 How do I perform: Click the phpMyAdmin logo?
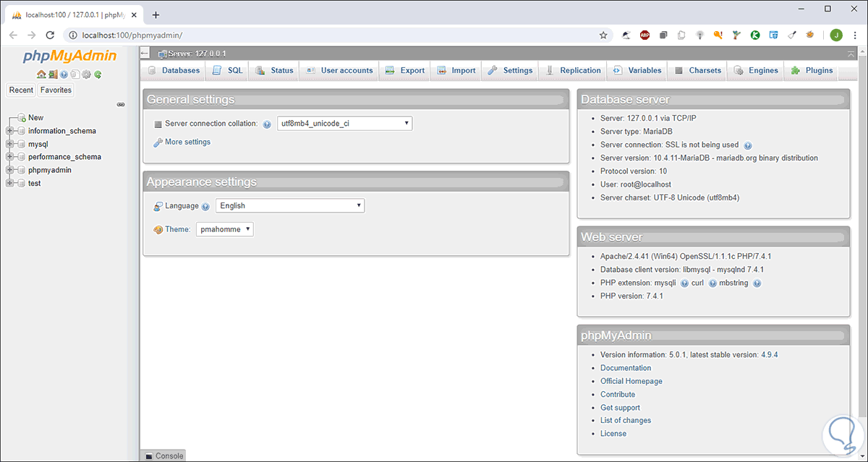click(69, 56)
